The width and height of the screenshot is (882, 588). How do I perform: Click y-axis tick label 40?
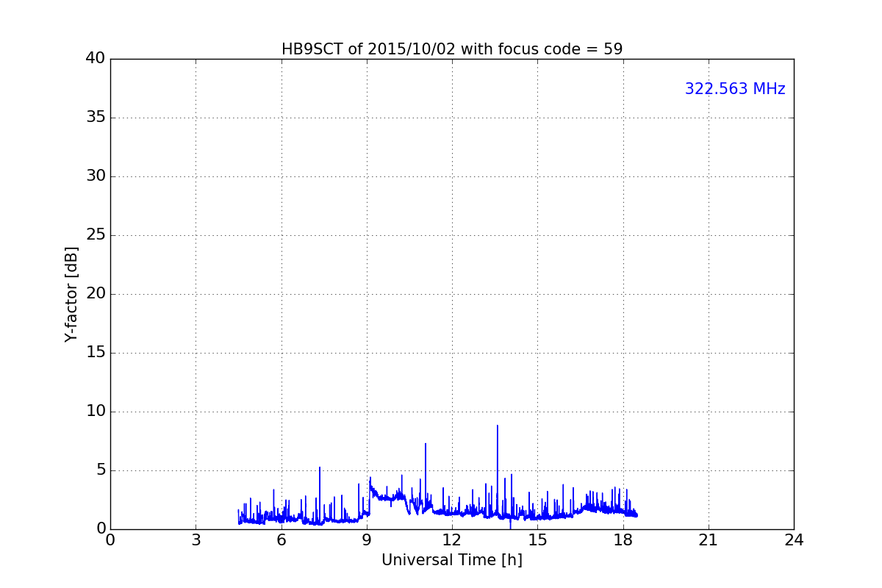coord(96,59)
